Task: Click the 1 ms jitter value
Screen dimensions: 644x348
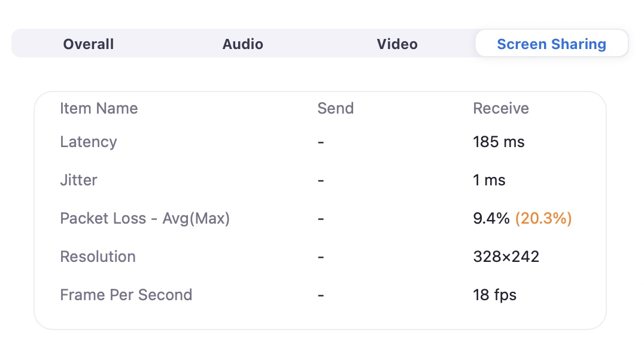Action: pos(489,180)
